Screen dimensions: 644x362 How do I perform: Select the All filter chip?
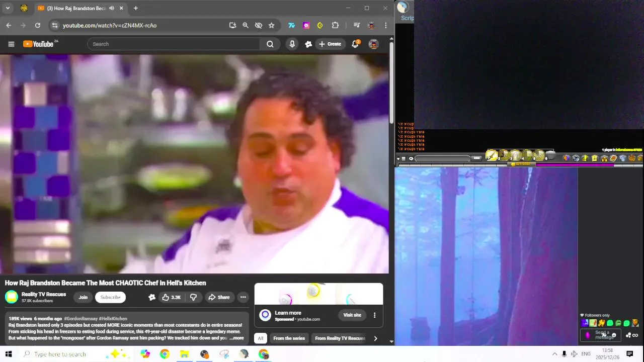click(260, 338)
